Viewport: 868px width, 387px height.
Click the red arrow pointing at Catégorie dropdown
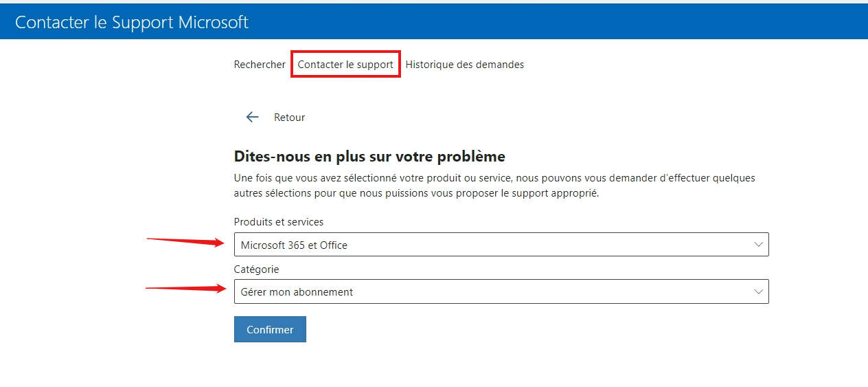pyautogui.click(x=186, y=288)
